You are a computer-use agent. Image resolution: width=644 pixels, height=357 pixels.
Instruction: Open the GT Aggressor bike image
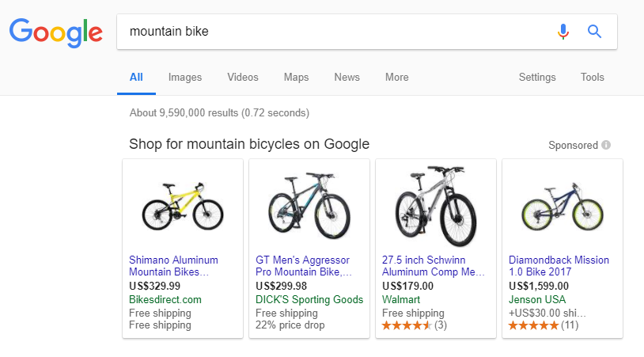tap(309, 204)
